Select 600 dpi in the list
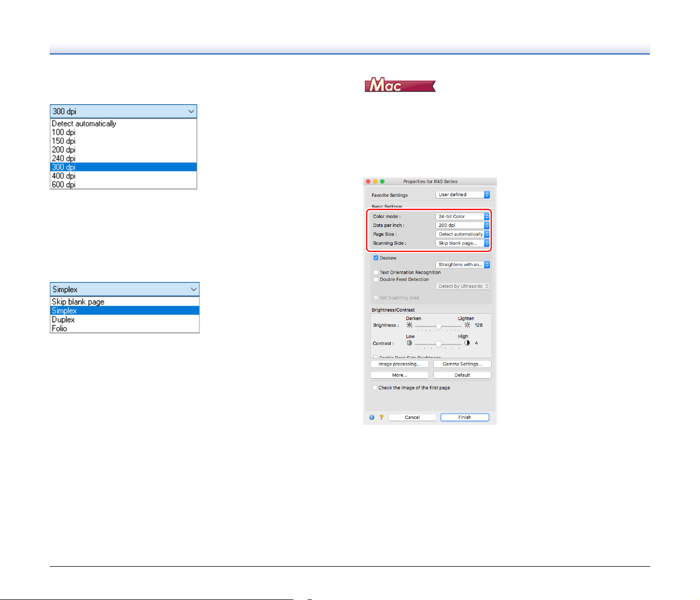This screenshot has height=600, width=700. pyautogui.click(x=123, y=185)
